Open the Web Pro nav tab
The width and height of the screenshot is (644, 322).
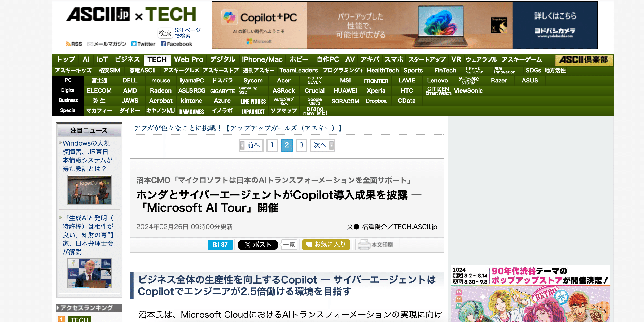coord(189,59)
